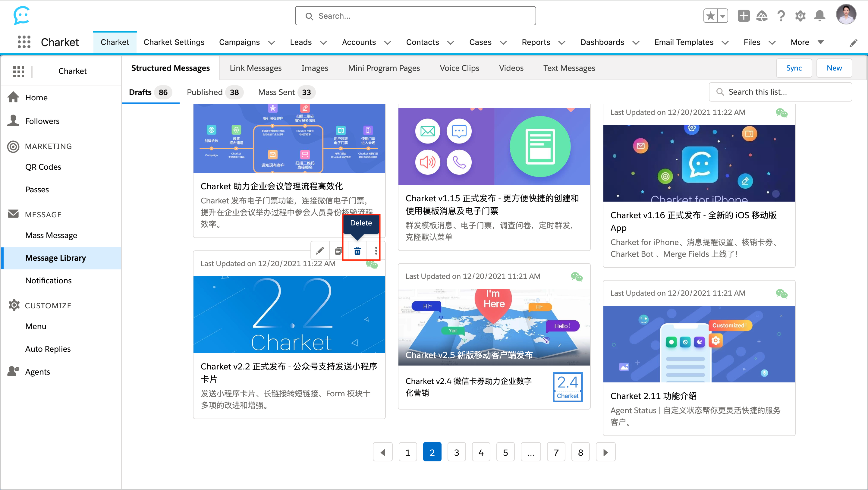Go to page 8
This screenshot has height=490, width=868.
click(580, 452)
